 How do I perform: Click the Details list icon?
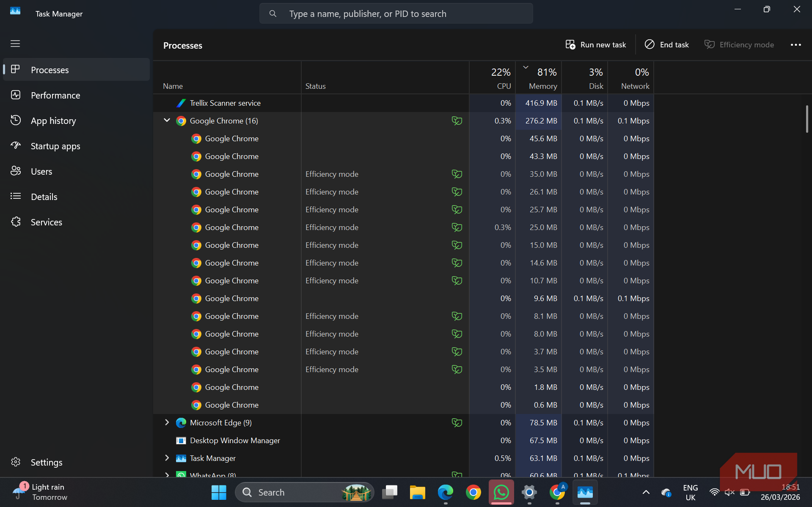(x=16, y=196)
